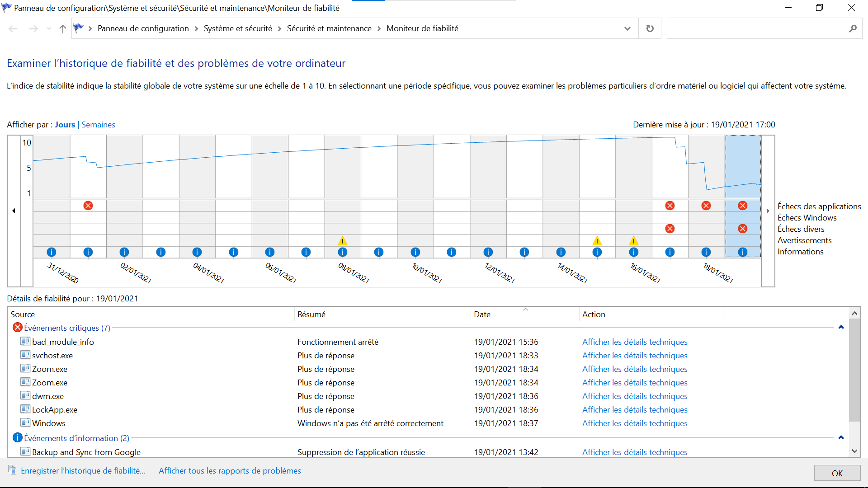Open the address bar history dropdown
Viewport: 868px width, 488px height.
click(x=627, y=28)
